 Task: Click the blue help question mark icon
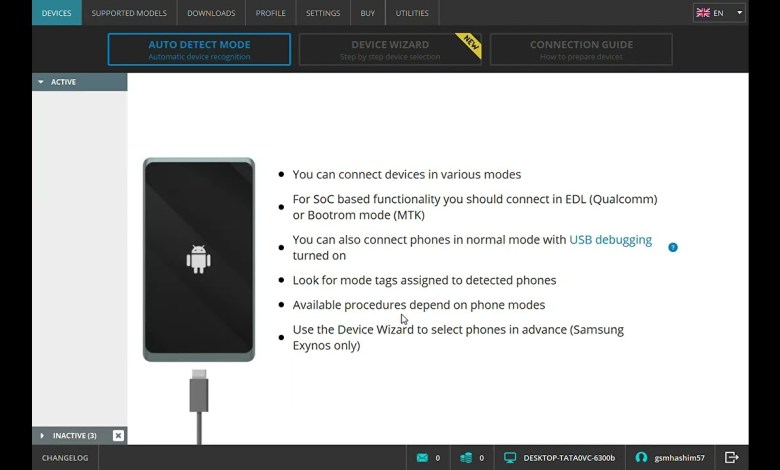(673, 247)
